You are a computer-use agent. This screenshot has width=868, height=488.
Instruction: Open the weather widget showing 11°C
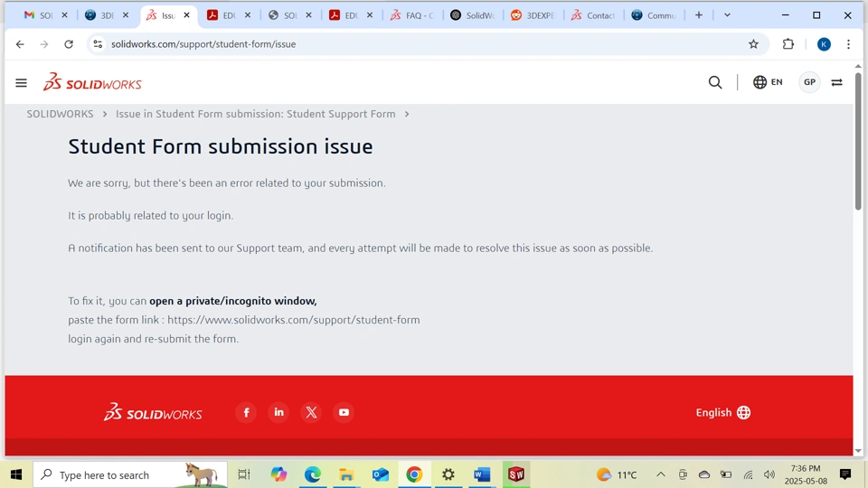pos(617,474)
